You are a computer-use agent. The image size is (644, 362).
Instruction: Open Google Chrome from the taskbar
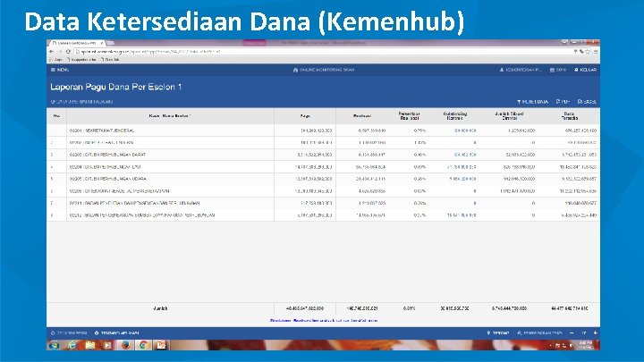click(x=143, y=345)
